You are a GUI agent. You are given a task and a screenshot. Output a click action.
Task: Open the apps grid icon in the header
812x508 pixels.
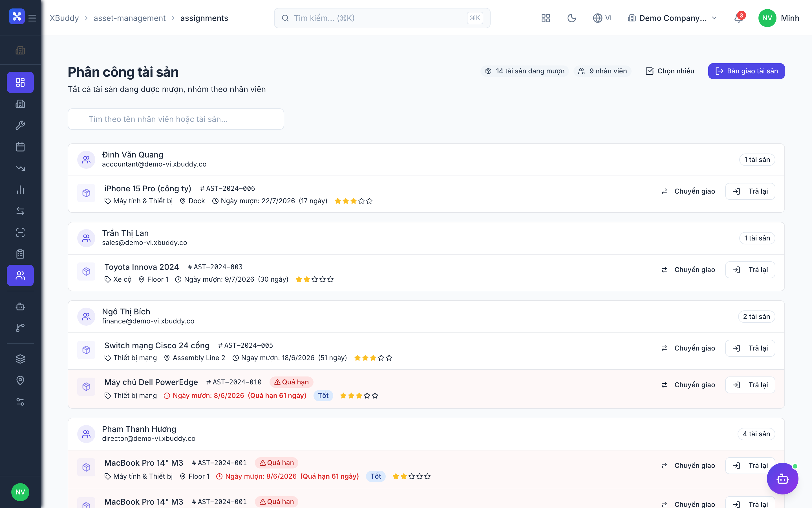click(546, 18)
